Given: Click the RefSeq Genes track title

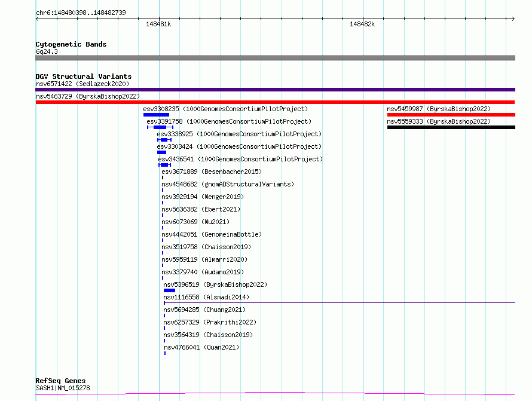Looking at the screenshot, I should (60, 381).
